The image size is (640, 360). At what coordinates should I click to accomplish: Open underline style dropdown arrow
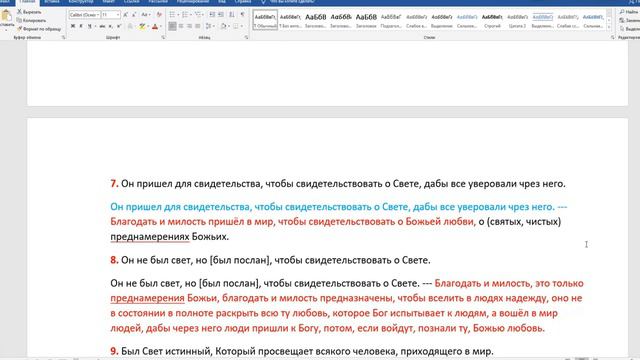click(x=95, y=26)
